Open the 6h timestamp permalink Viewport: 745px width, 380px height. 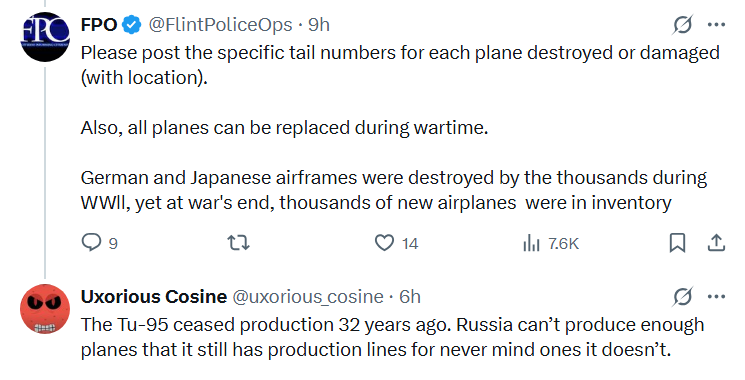(x=410, y=297)
